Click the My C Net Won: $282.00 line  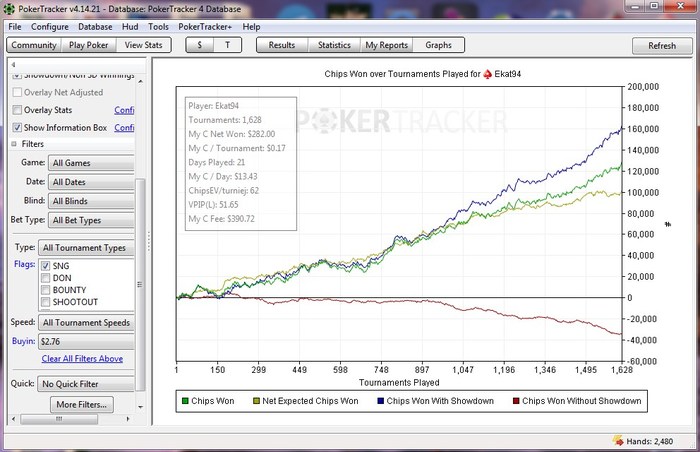232,134
